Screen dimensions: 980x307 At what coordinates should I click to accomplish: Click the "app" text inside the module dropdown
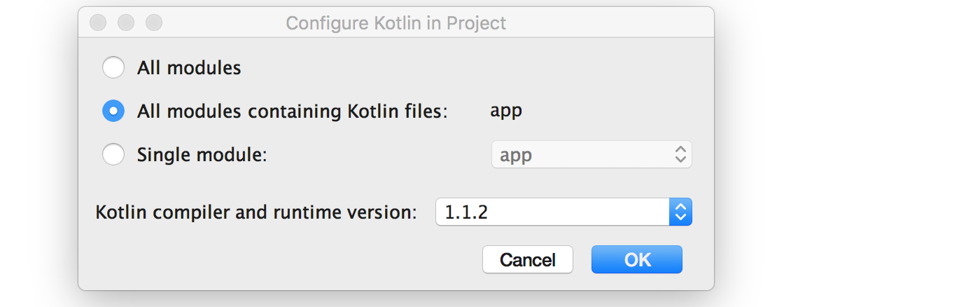point(516,155)
